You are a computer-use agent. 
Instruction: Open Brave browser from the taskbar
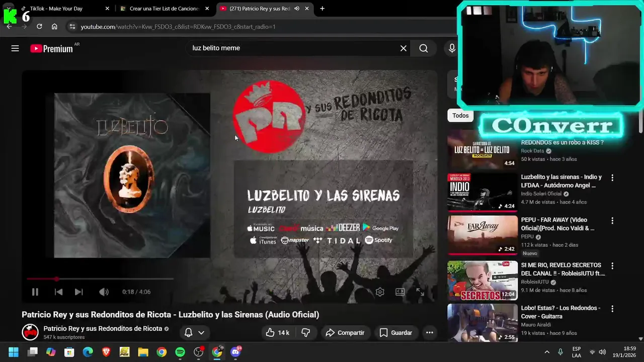pos(106,352)
